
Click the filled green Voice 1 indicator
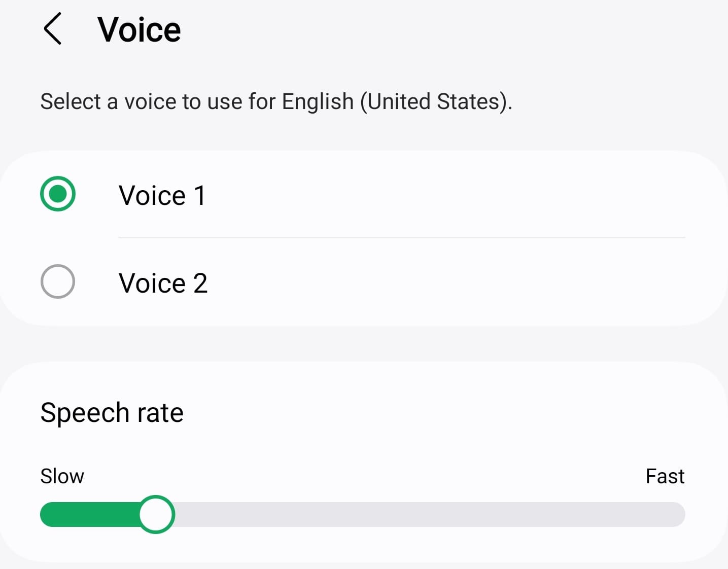click(57, 194)
